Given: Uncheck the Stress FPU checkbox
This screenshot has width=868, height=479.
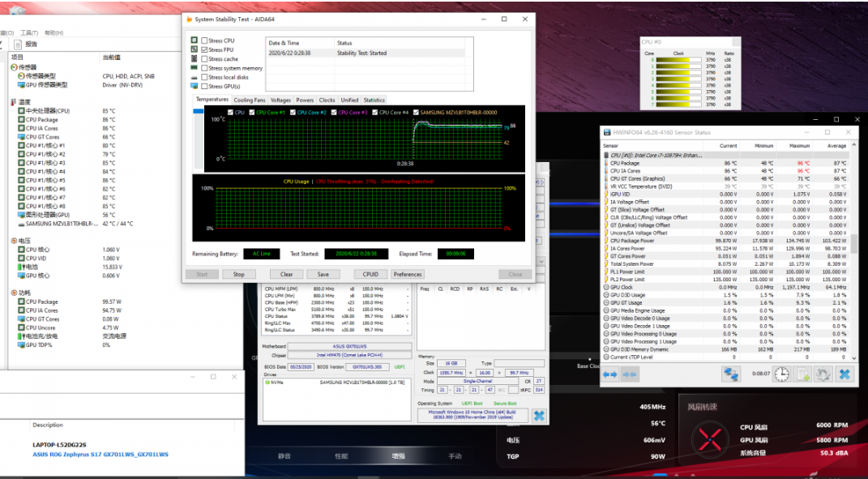Looking at the screenshot, I should (x=204, y=49).
